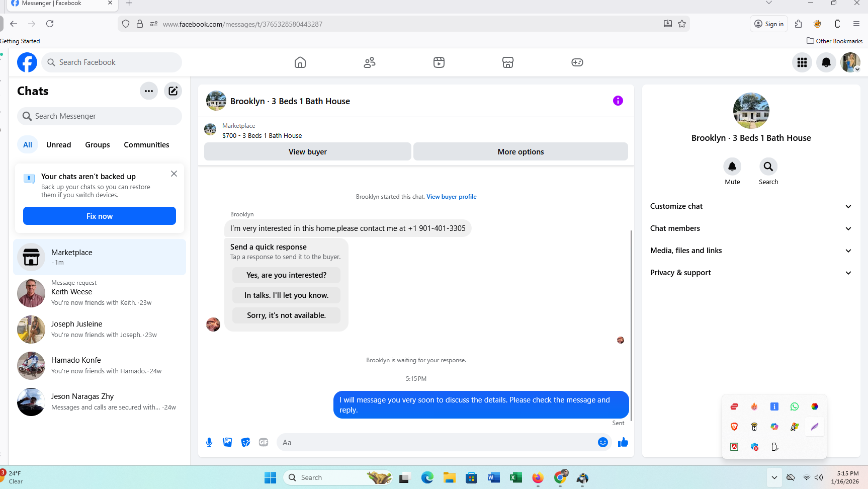Open the Marketplace icon in top navigation
868x489 pixels.
point(508,62)
